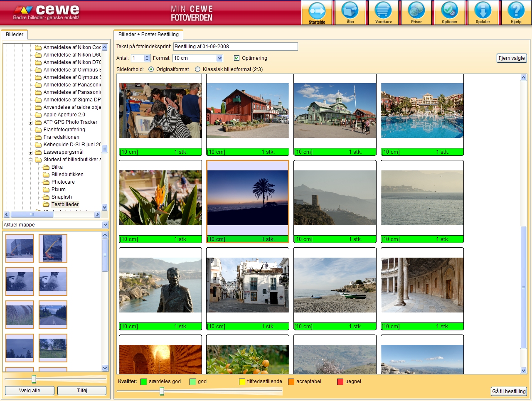Screen dimensions: 532x401
Task: Open the Aktuel mappe dropdown
Action: (105, 225)
